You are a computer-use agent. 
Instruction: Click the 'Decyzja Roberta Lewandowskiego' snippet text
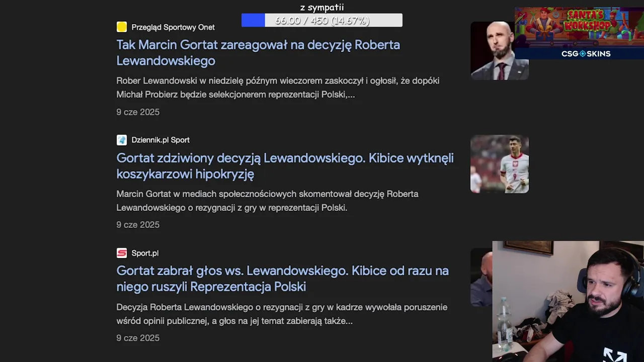pos(282,314)
